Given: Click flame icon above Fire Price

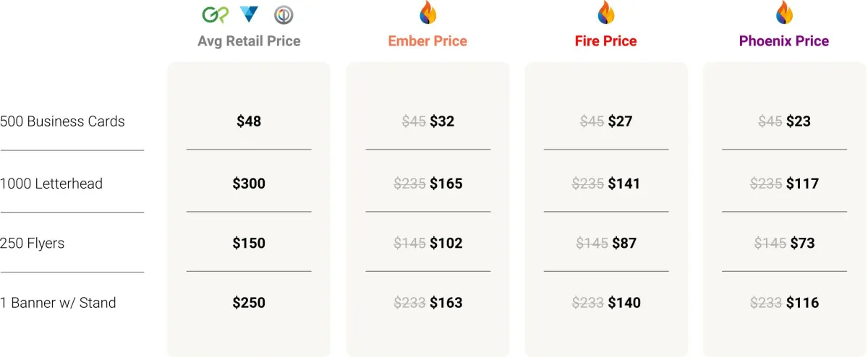Looking at the screenshot, I should (x=606, y=12).
